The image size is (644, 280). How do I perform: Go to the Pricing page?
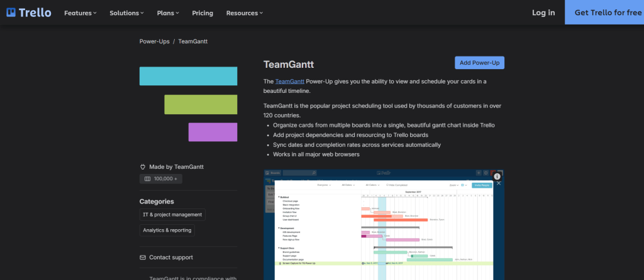[x=202, y=13]
